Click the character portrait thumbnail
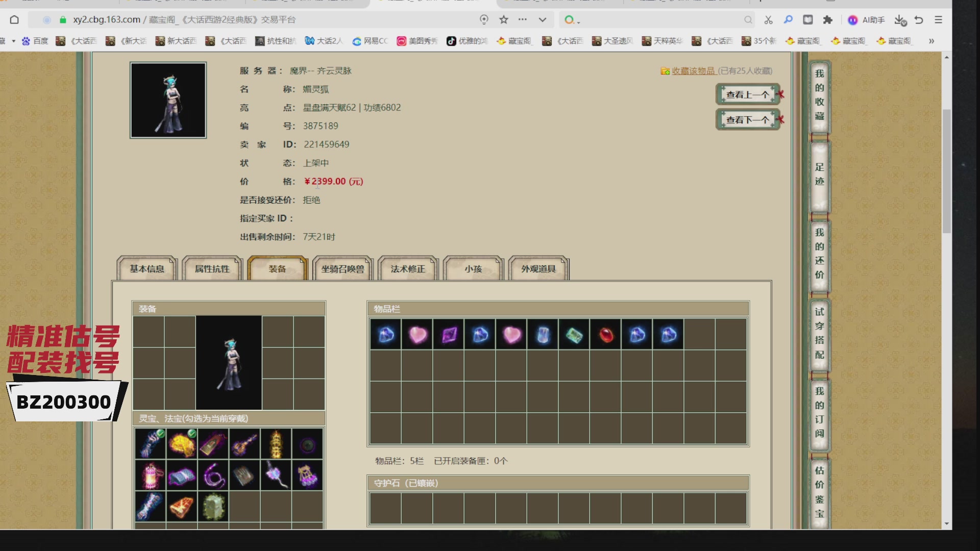The image size is (980, 551). pyautogui.click(x=168, y=100)
